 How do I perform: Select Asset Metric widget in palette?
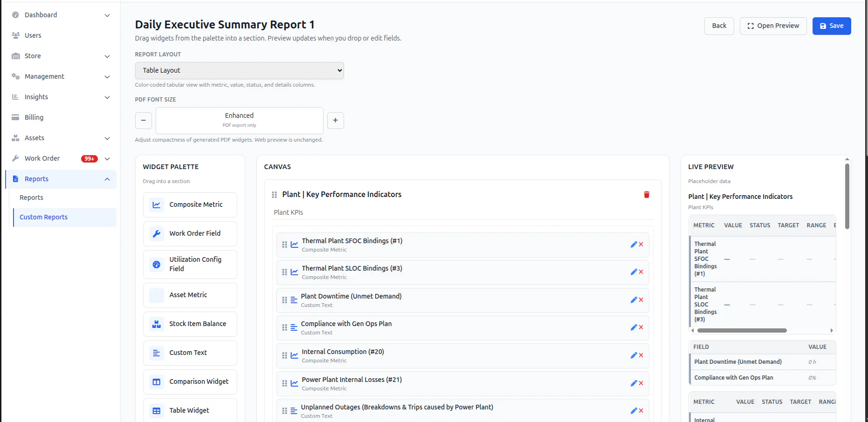190,295
